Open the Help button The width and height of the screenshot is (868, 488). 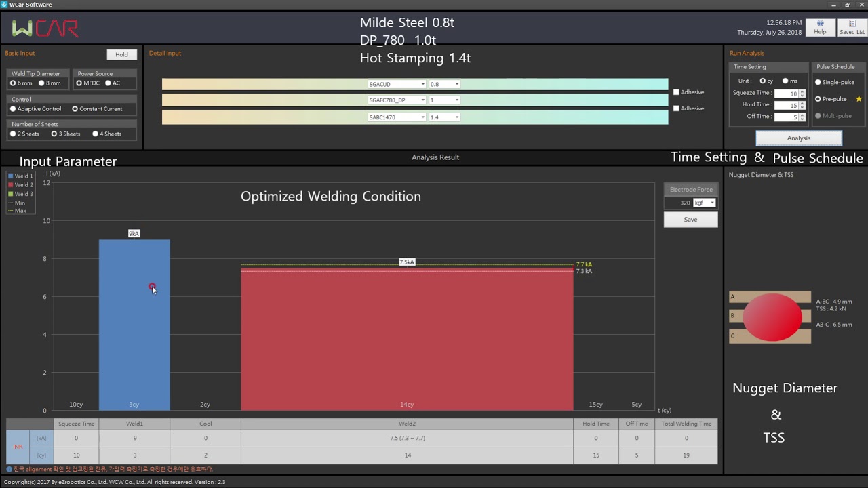(x=820, y=27)
